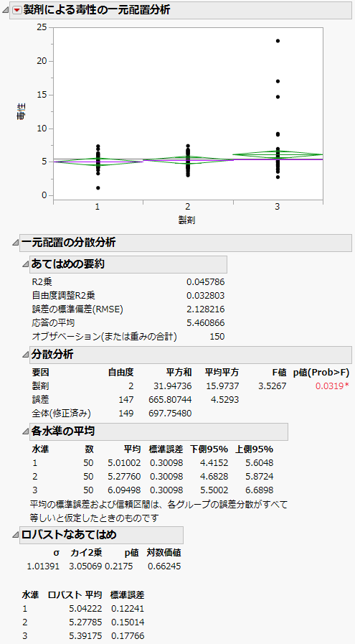The image size is (355, 644).
Task: Click the y-axis tick label 25
Action: (43, 27)
